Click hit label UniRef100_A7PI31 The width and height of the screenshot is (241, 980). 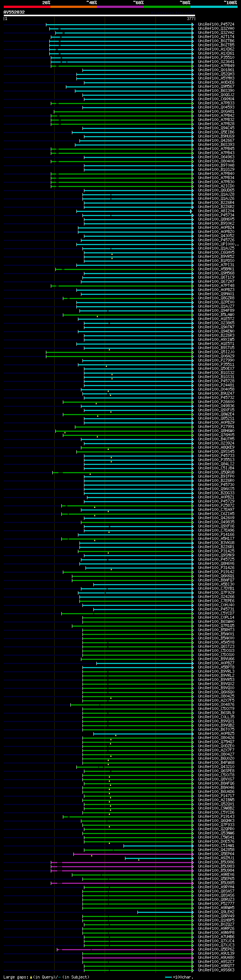pyautogui.click(x=216, y=265)
